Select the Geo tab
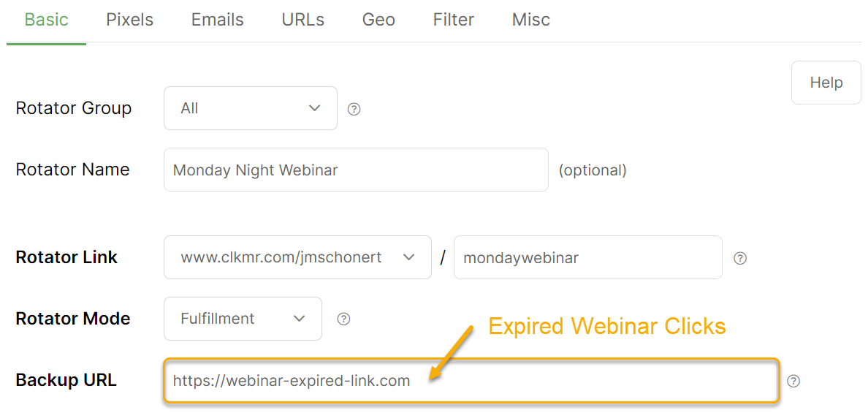The width and height of the screenshot is (868, 413). pos(378,20)
